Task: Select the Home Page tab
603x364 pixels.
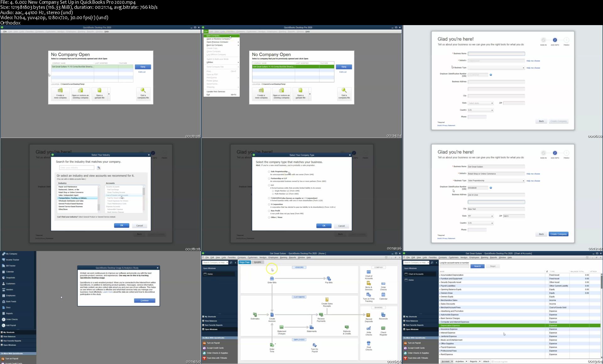Action: coord(245,262)
